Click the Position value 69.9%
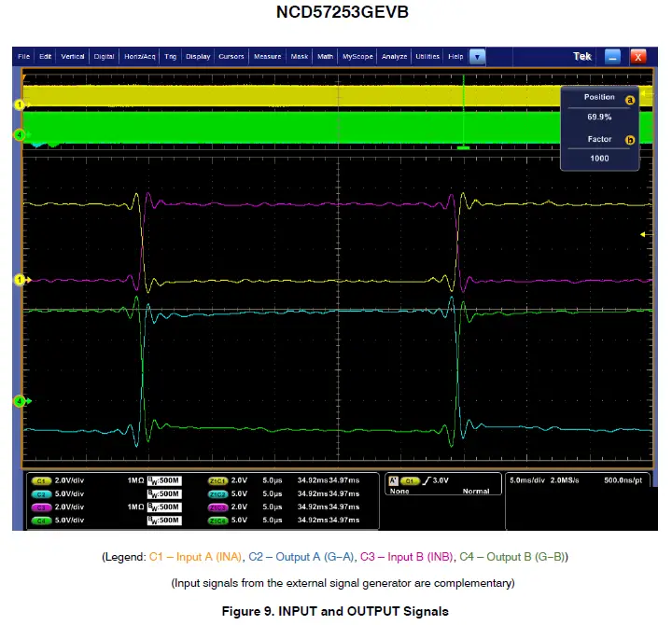 [599, 117]
